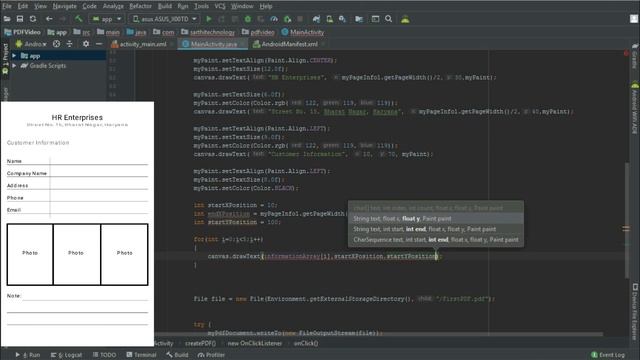Image resolution: width=640 pixels, height=360 pixels.
Task: Open the Event Log
Action: click(x=608, y=355)
